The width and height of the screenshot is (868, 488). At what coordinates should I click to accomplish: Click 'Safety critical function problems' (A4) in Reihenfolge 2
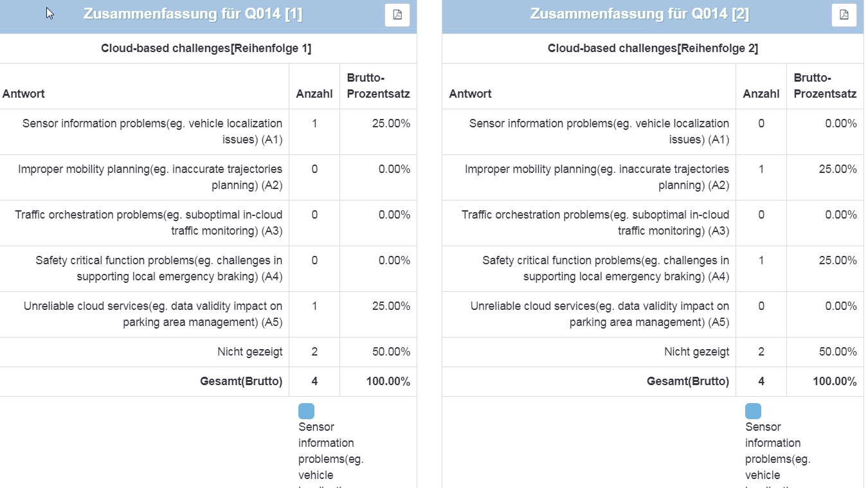pyautogui.click(x=606, y=268)
